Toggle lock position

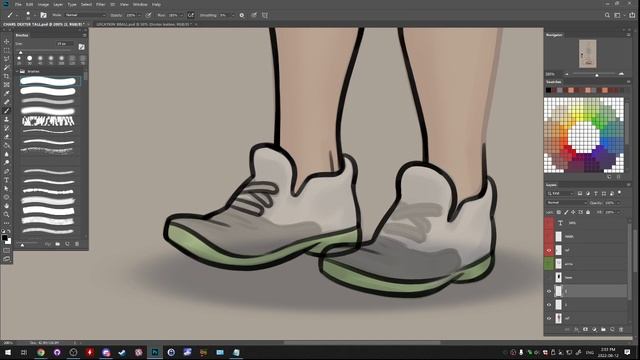pos(573,212)
